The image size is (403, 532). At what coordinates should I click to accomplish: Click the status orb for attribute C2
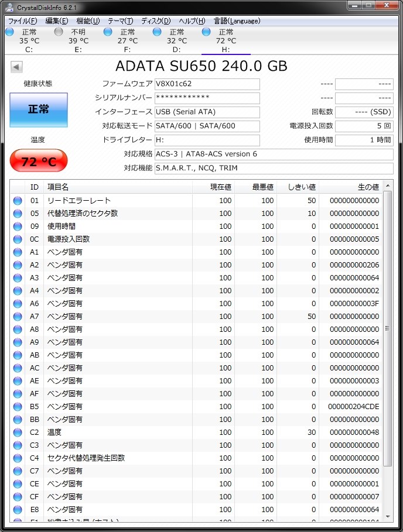click(18, 433)
